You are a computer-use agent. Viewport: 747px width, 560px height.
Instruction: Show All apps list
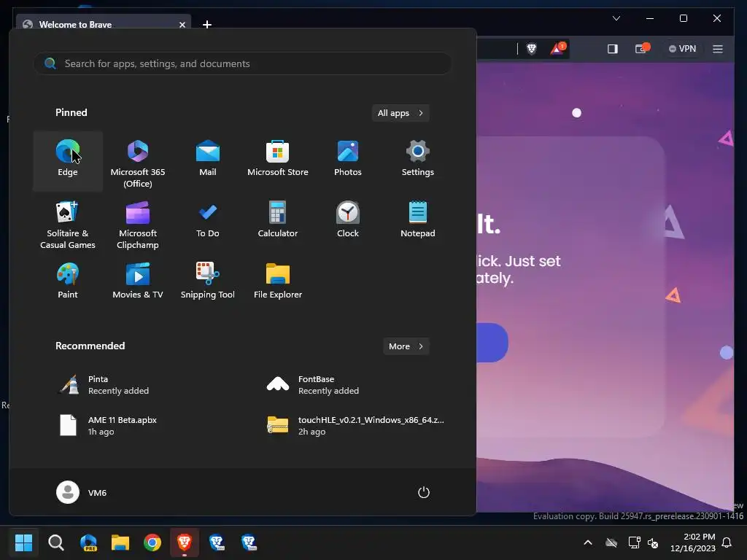tap(400, 113)
